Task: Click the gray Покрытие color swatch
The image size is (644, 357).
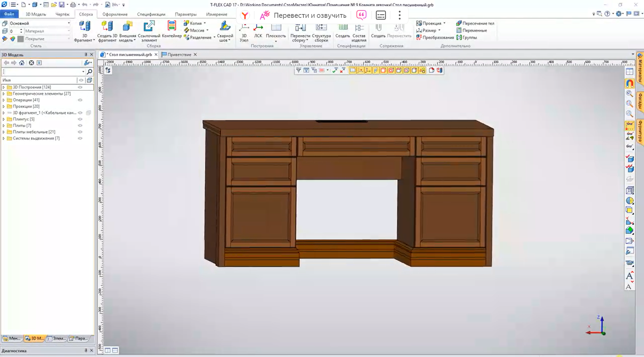Action: click(x=20, y=39)
